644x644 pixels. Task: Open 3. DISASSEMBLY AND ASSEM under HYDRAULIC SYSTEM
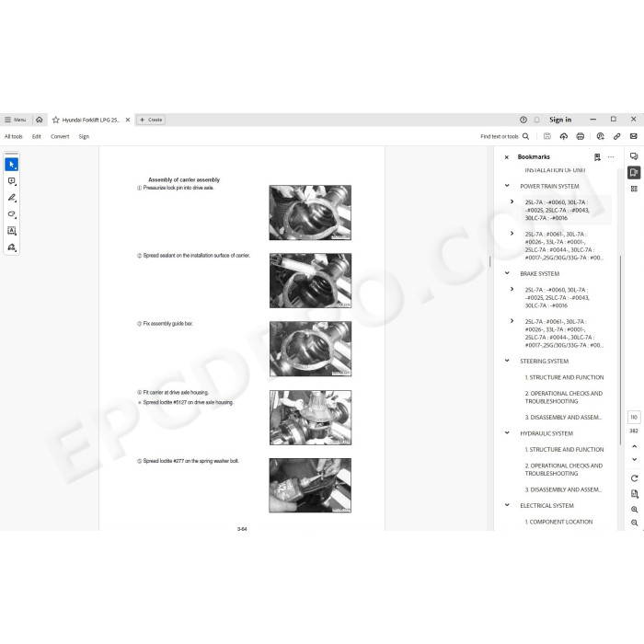click(x=563, y=489)
